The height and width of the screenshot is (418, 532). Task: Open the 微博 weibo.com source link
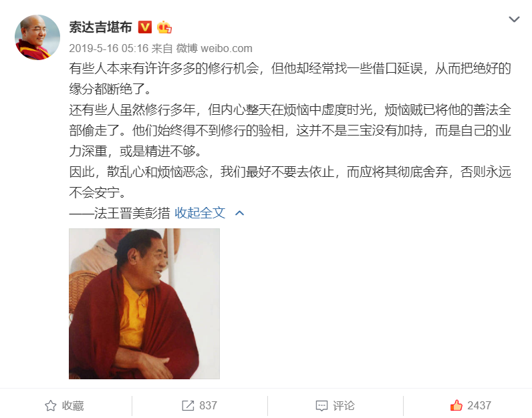(x=214, y=49)
